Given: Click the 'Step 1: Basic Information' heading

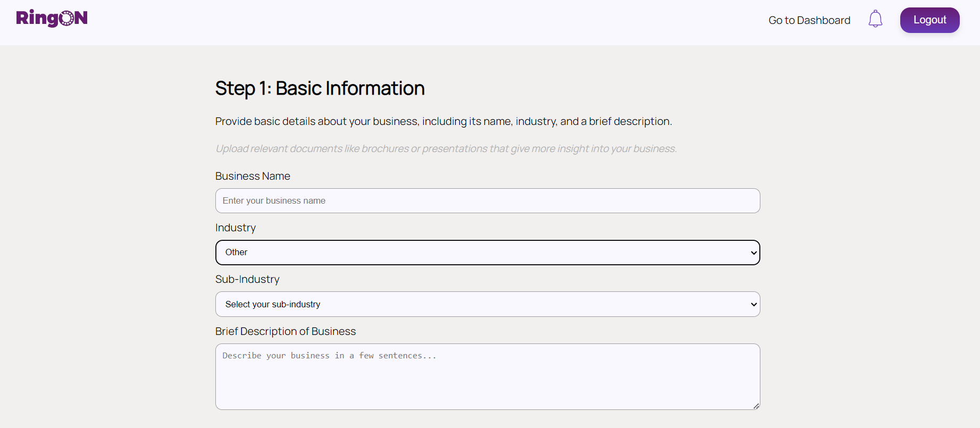Looking at the screenshot, I should (x=320, y=88).
